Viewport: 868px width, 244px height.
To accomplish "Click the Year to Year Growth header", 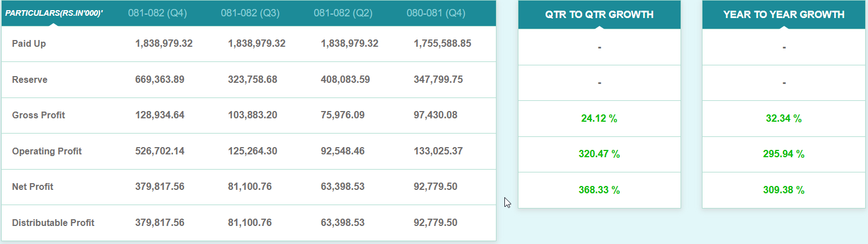I will click(784, 15).
